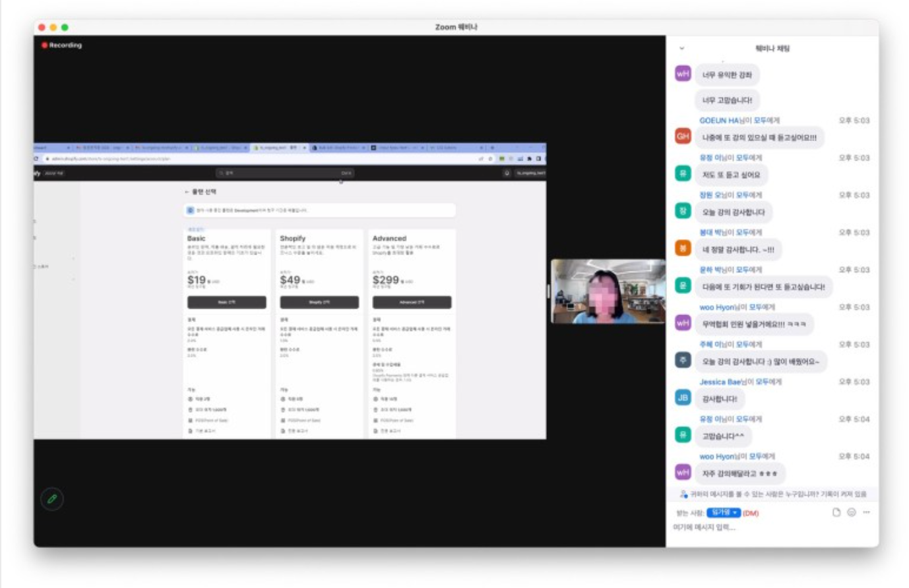This screenshot has width=909, height=588.
Task: Click the '저도 또 듣고 싶어요' message
Action: tap(731, 175)
